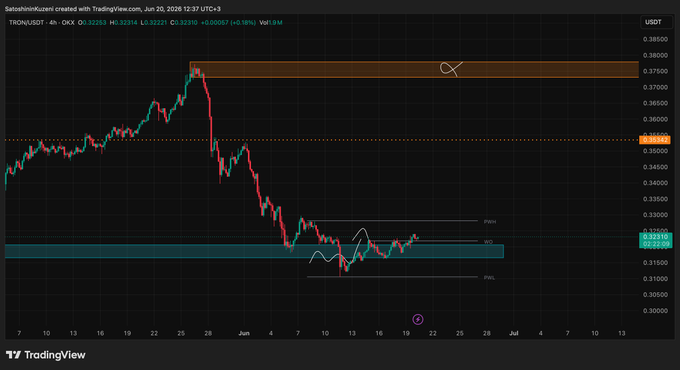Click the low value L0.32221
The width and height of the screenshot is (680, 370).
coord(154,23)
